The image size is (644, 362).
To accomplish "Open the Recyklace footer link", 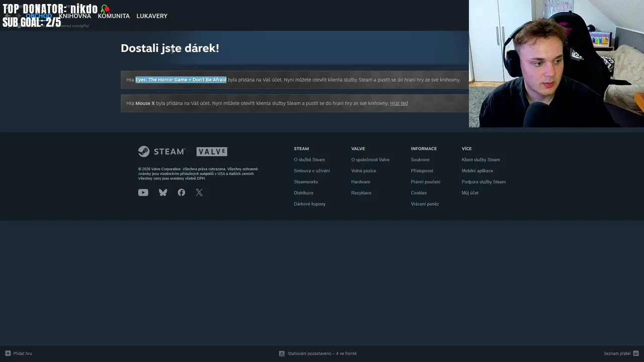I will coord(361,193).
